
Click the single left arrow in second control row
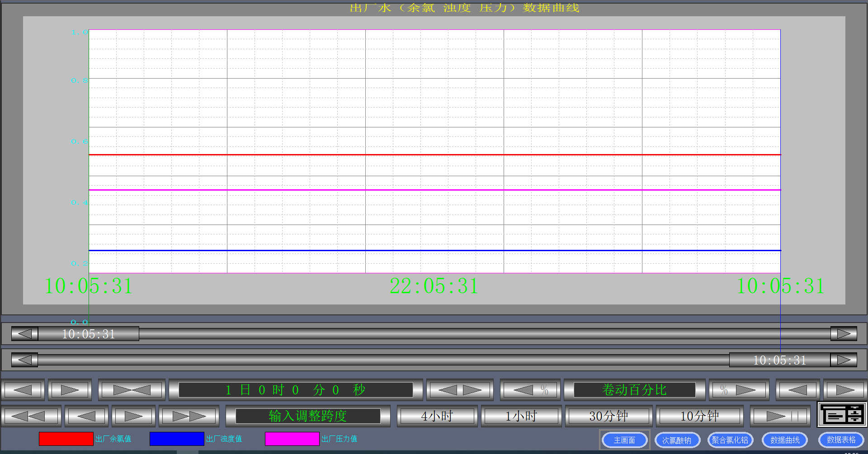click(86, 416)
